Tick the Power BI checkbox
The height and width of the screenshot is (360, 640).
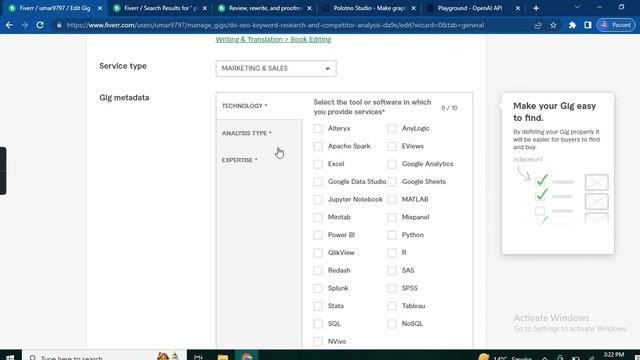pyautogui.click(x=318, y=235)
